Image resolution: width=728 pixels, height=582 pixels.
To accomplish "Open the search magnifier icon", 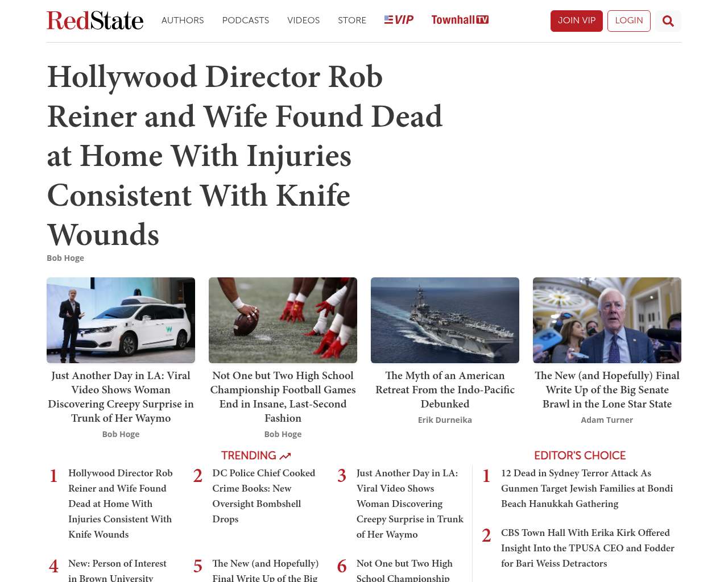I will click(668, 21).
